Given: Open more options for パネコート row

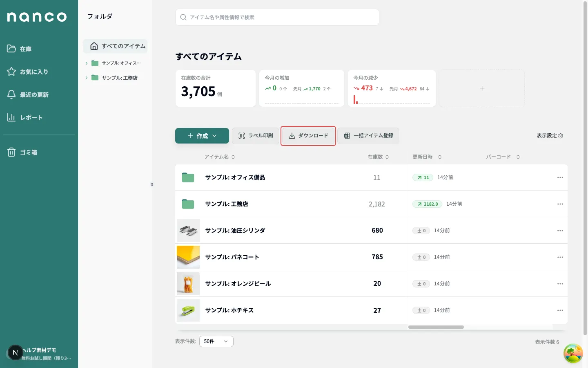Looking at the screenshot, I should coord(560,257).
